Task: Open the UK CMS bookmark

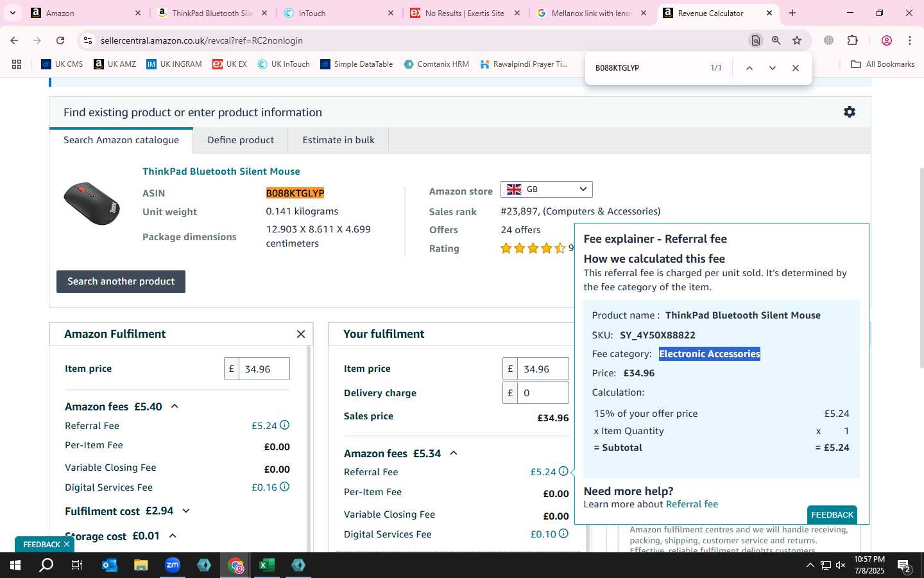Action: [x=62, y=64]
